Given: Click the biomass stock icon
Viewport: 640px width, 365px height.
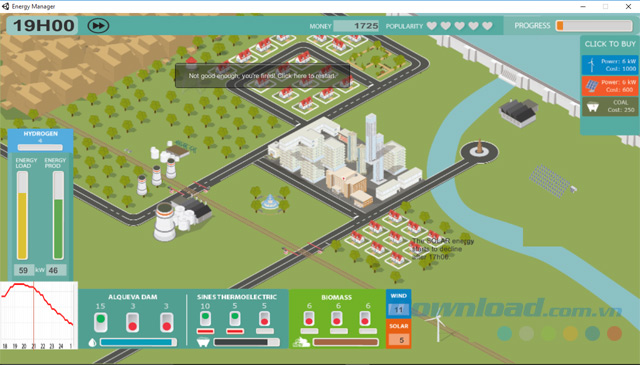Looking at the screenshot, I should coord(301,342).
